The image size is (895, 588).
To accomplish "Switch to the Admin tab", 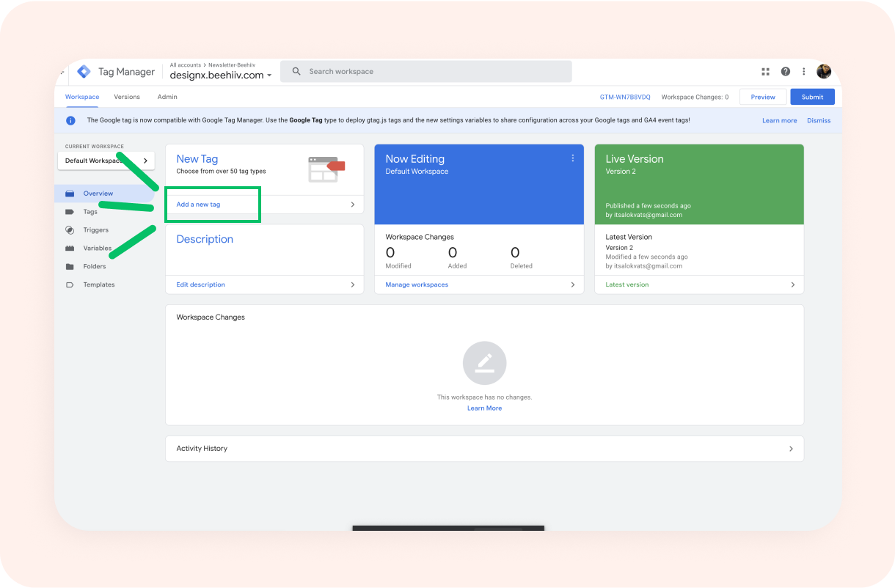I will [x=167, y=97].
